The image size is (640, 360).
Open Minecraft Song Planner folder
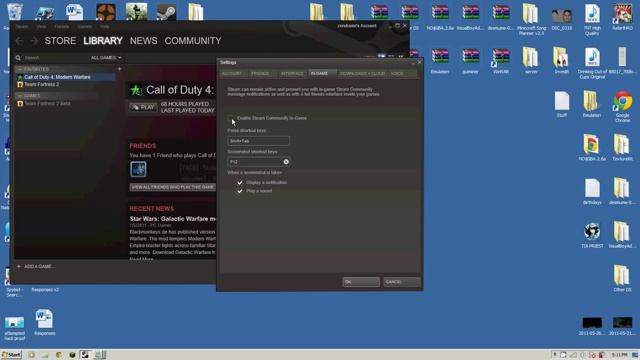click(x=531, y=18)
